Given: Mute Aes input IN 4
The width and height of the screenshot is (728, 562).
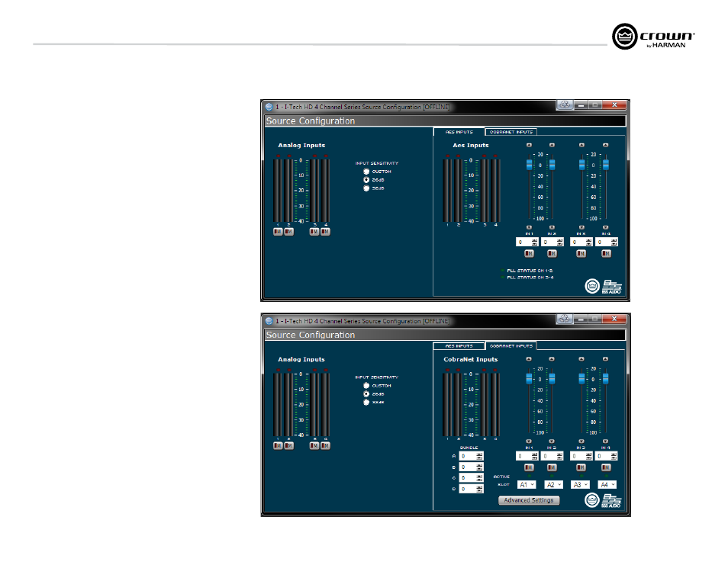Looking at the screenshot, I should pos(606,253).
